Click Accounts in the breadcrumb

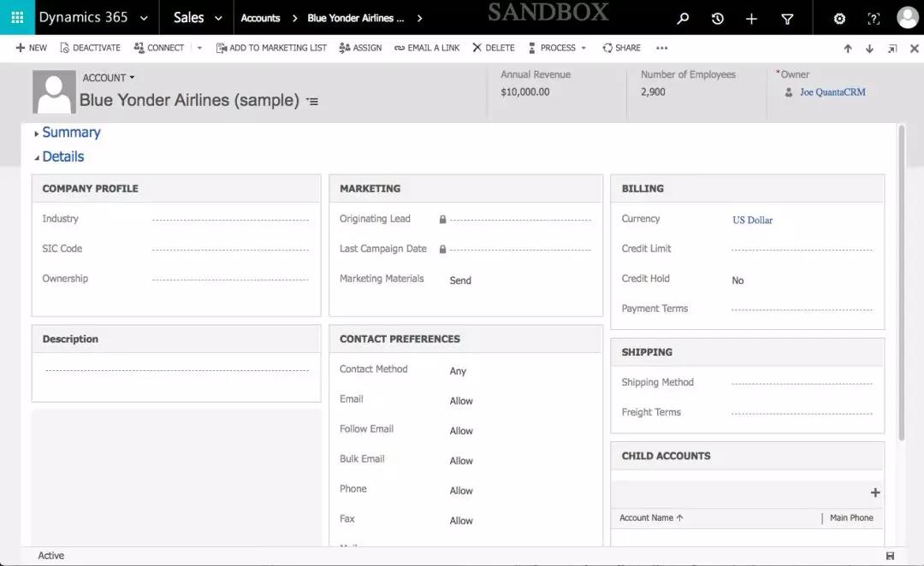tap(260, 18)
